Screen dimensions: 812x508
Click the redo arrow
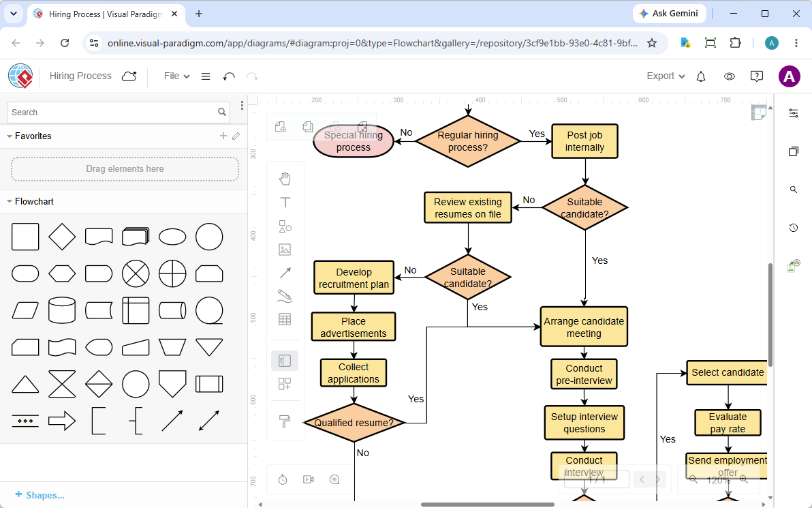[x=252, y=76]
